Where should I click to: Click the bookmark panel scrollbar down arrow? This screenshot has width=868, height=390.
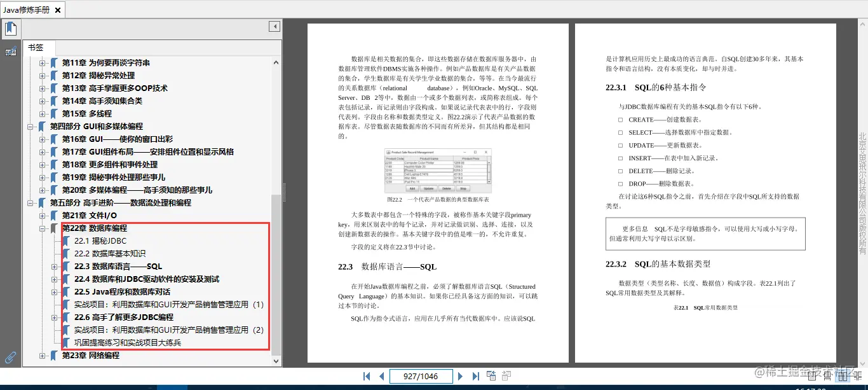coord(275,361)
